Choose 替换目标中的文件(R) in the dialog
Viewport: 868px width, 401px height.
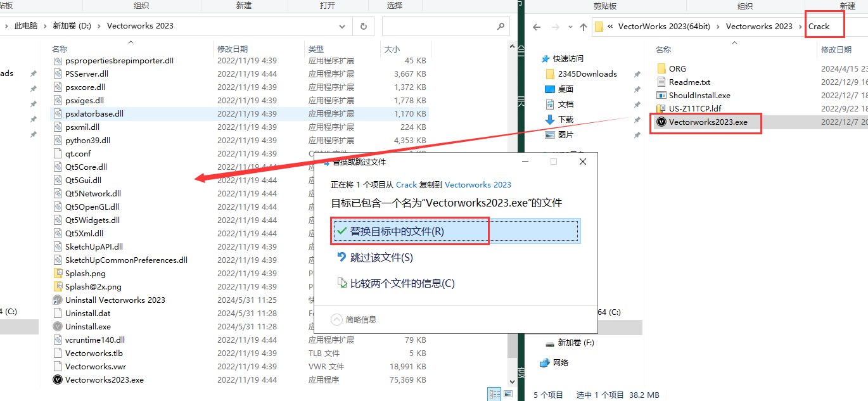455,231
